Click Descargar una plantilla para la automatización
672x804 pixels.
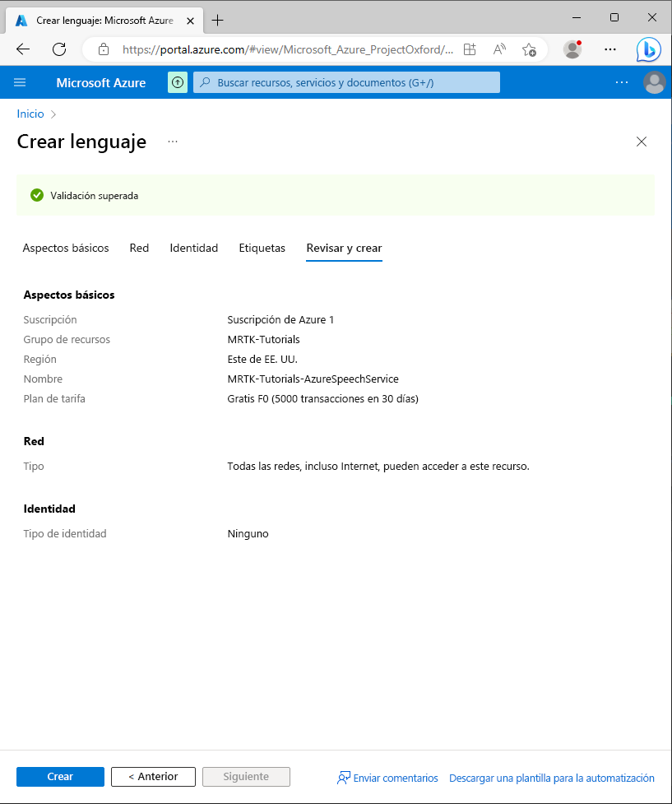point(552,778)
